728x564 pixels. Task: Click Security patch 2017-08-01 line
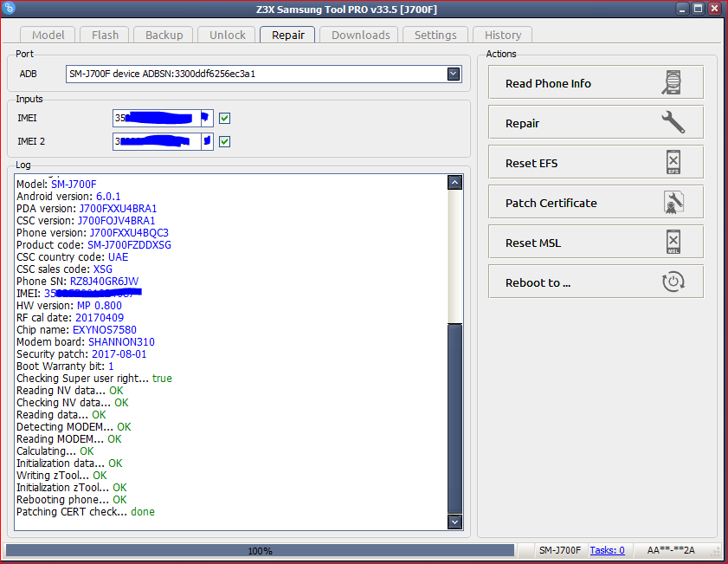point(81,354)
